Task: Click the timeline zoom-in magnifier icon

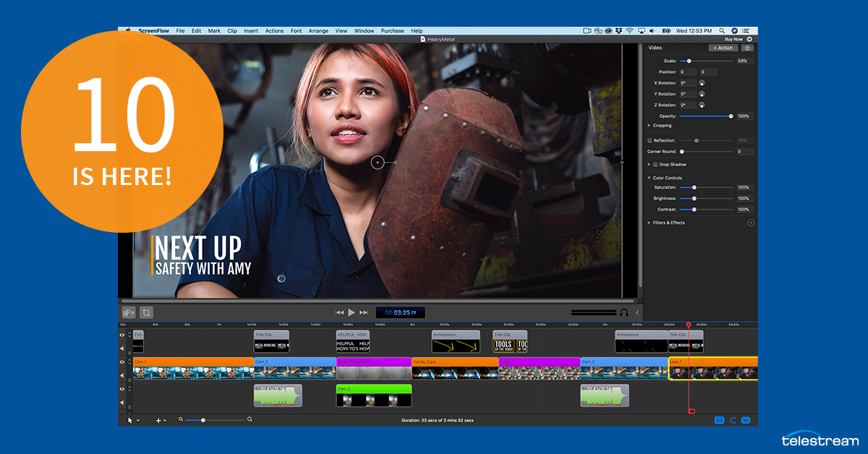Action: point(250,419)
